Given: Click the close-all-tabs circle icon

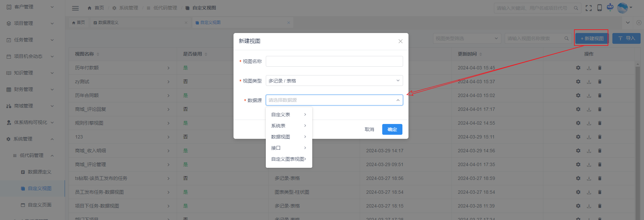Looking at the screenshot, I should tap(639, 23).
